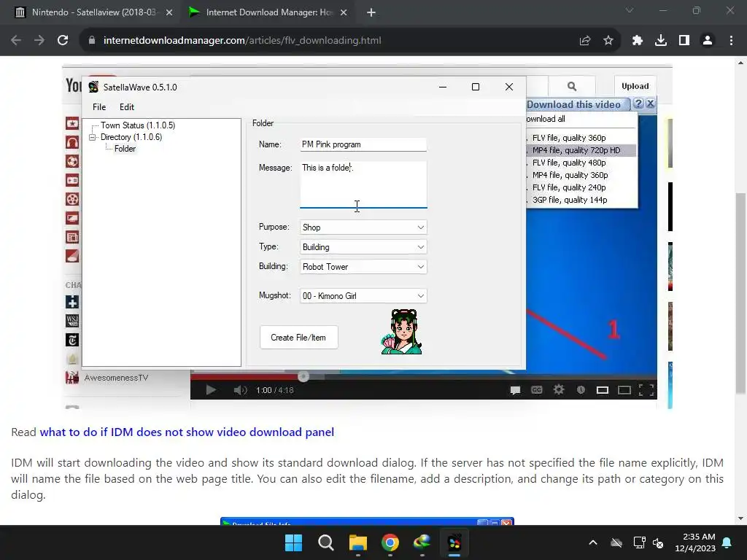This screenshot has width=747, height=560.
Task: Open the Windows Start menu
Action: (293, 542)
